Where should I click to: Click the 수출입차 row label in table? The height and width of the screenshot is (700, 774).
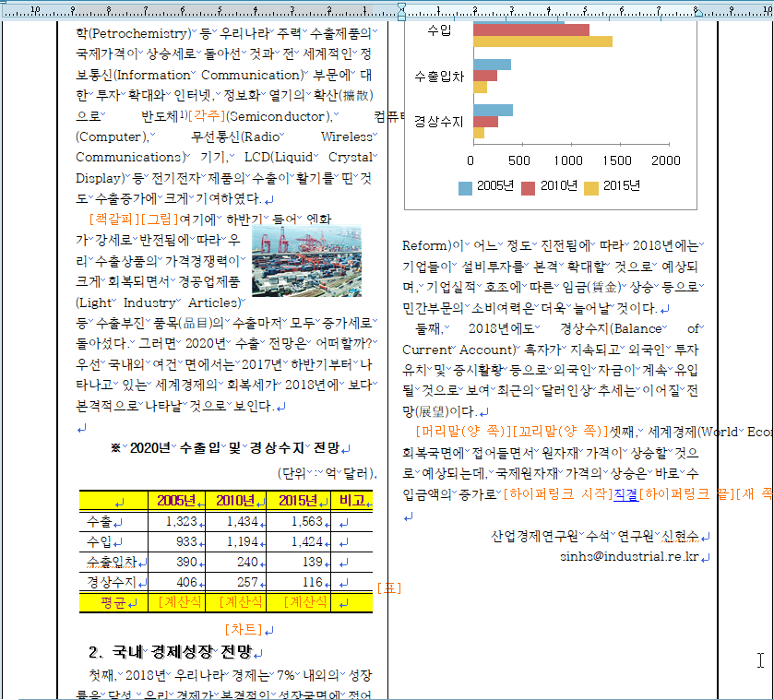click(x=113, y=562)
